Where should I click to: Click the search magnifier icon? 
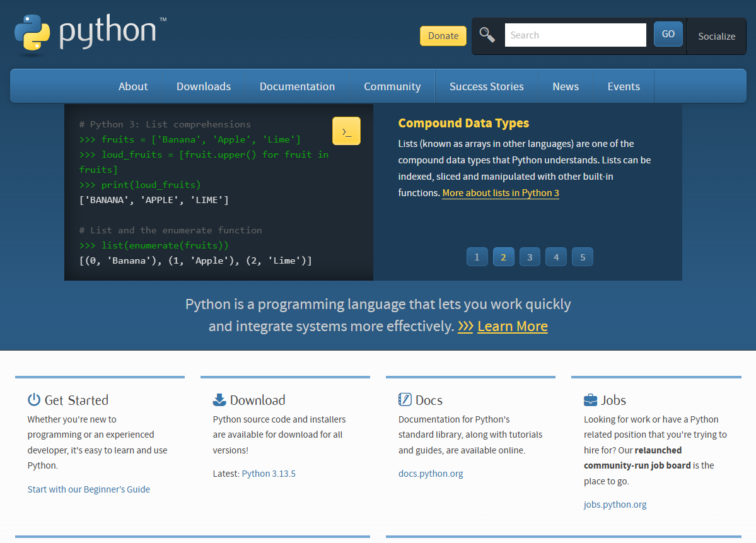[x=486, y=35]
